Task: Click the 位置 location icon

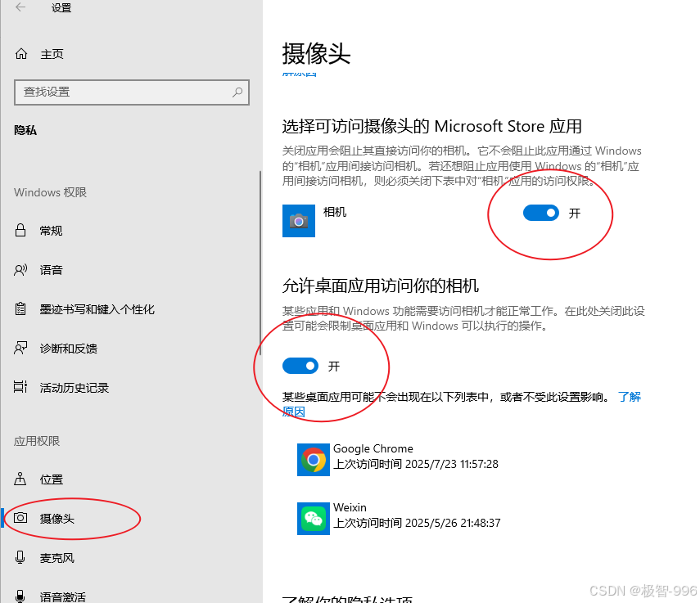Action: coord(20,479)
